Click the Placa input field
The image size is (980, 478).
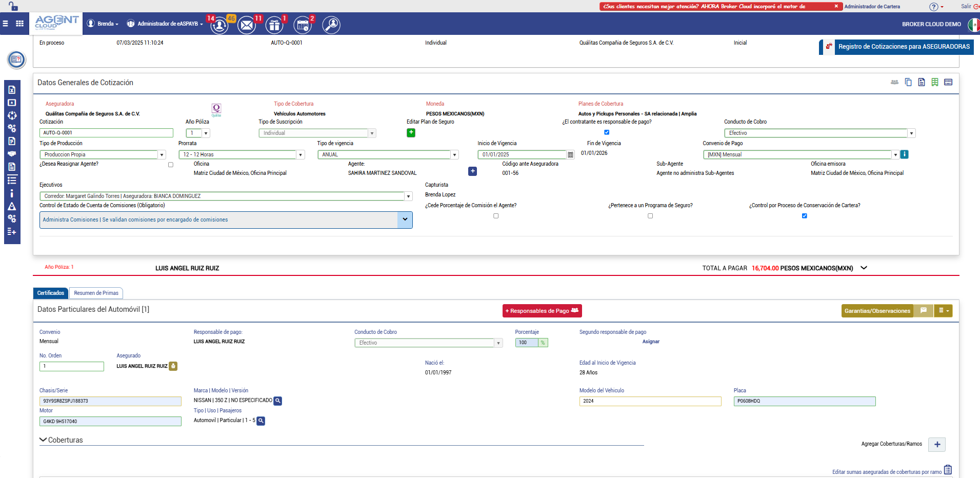coord(805,401)
